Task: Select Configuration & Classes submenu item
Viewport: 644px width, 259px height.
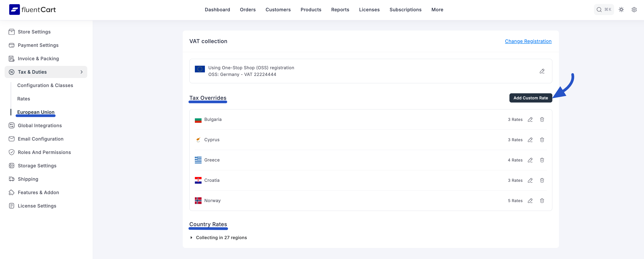Action: click(45, 86)
